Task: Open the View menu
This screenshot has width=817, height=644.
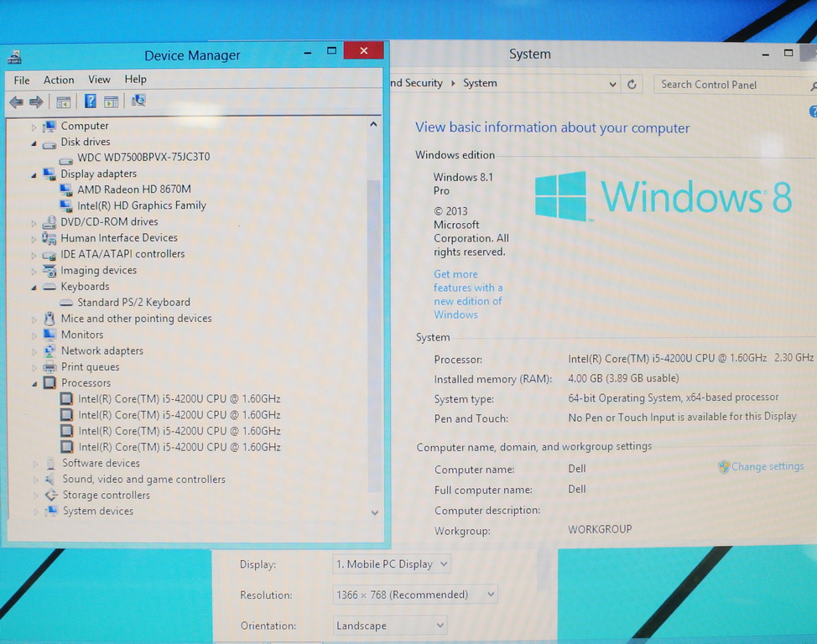Action: point(99,79)
